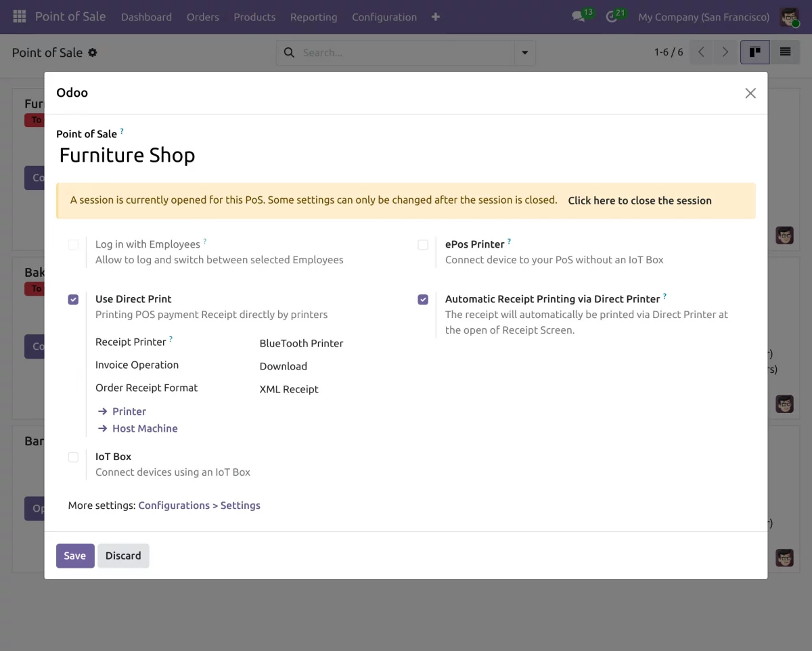The width and height of the screenshot is (812, 651).
Task: Open the Reporting menu
Action: (x=313, y=17)
